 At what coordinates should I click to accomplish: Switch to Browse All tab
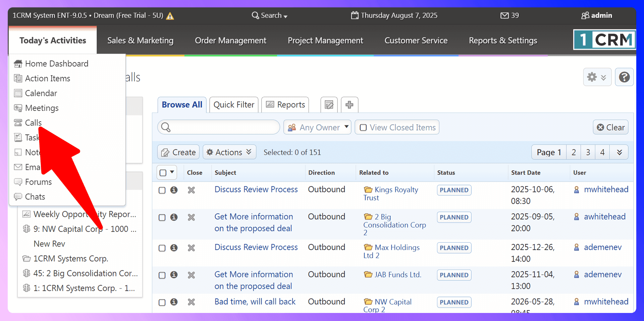click(182, 105)
